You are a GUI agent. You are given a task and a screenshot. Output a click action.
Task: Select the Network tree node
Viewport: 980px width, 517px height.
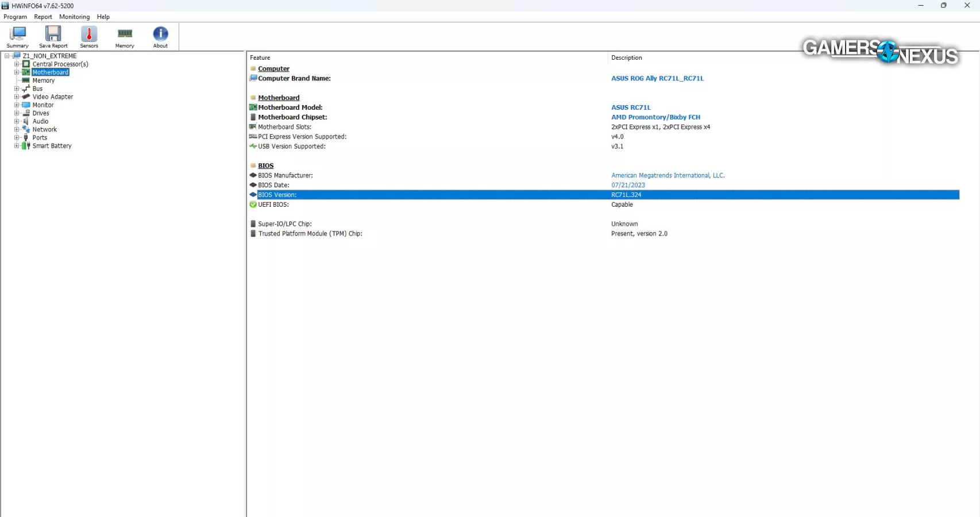[44, 130]
